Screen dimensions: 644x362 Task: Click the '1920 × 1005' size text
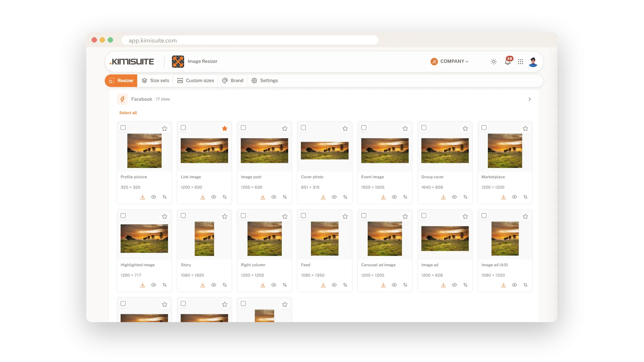[x=373, y=187]
